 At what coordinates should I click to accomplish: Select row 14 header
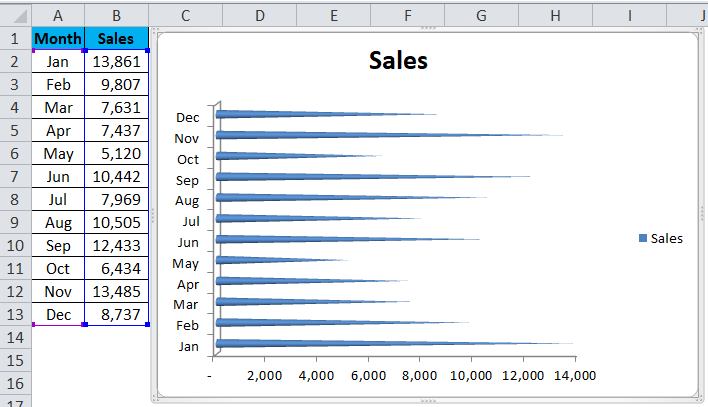(15, 337)
